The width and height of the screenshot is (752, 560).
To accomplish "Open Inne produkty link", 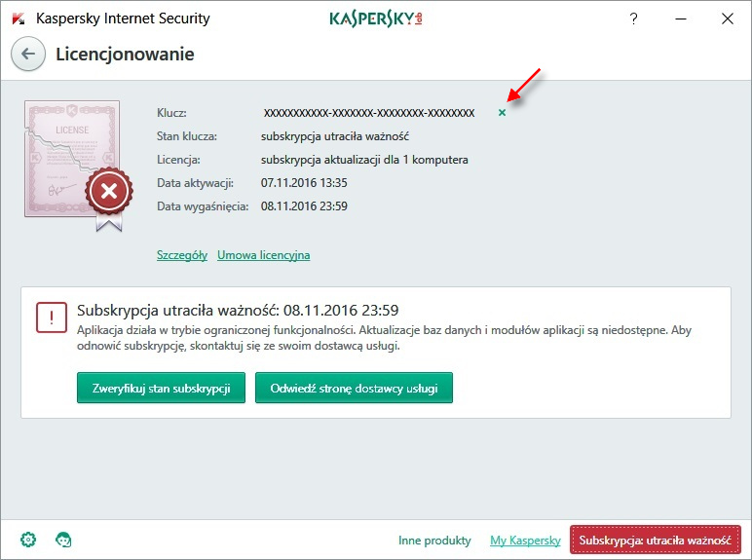I will pos(434,541).
